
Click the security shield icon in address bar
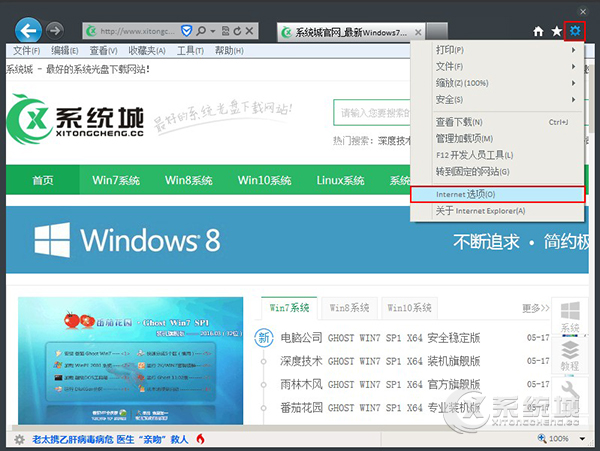(186, 31)
